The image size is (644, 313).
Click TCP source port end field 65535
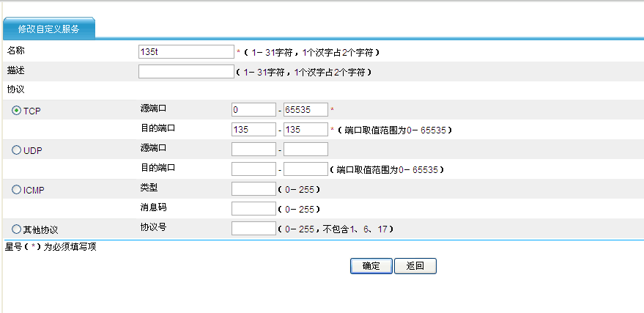pyautogui.click(x=306, y=110)
